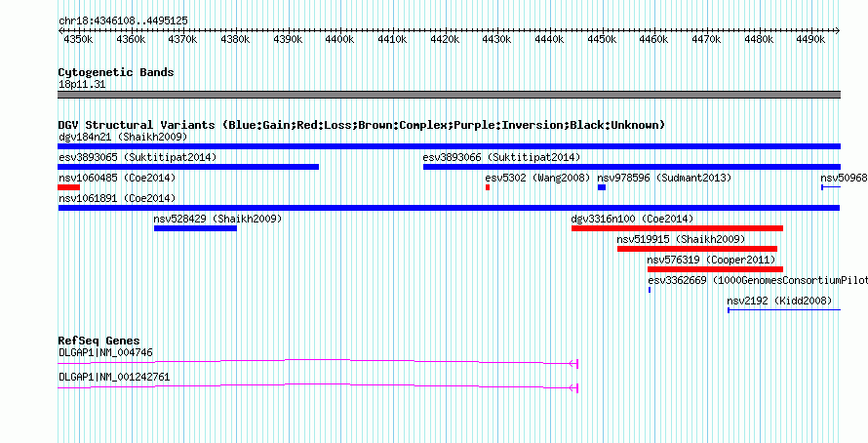Open the esv3893066 (Suktitipat2014) label
The width and height of the screenshot is (868, 443).
501,157
